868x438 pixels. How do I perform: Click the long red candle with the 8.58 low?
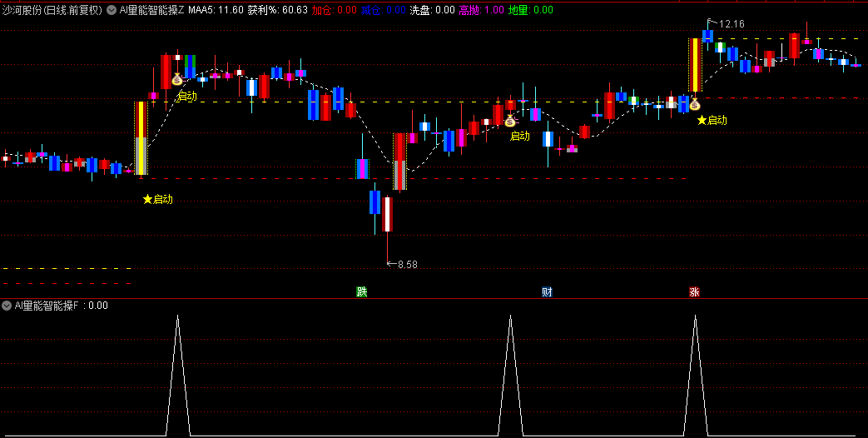388,214
